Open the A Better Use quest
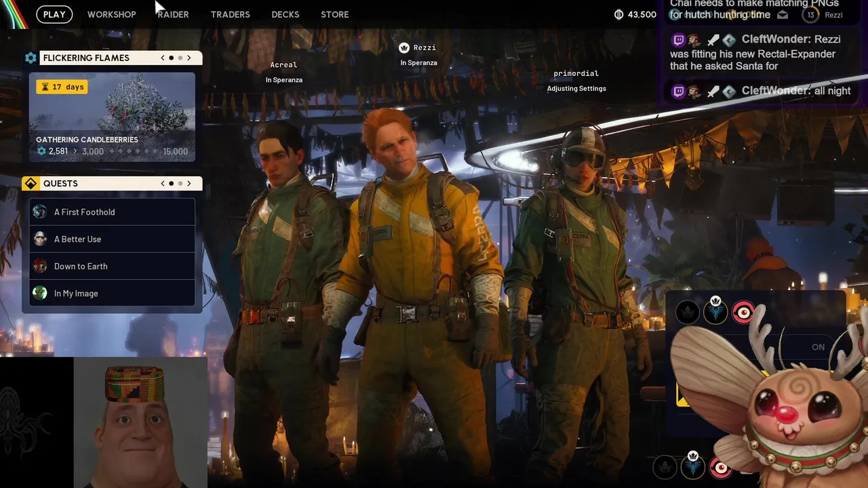This screenshot has height=488, width=868. click(x=112, y=239)
